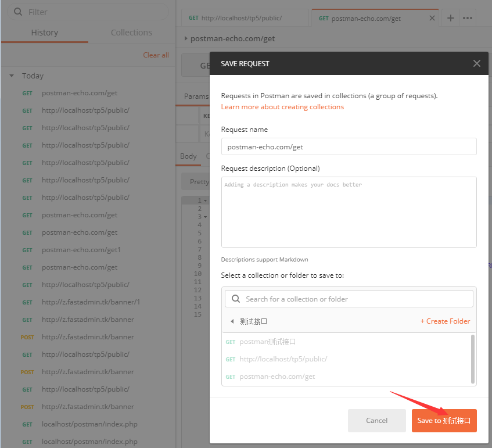Click the collection list scrollbar
Image resolution: width=492 pixels, height=448 pixels.
[473, 359]
